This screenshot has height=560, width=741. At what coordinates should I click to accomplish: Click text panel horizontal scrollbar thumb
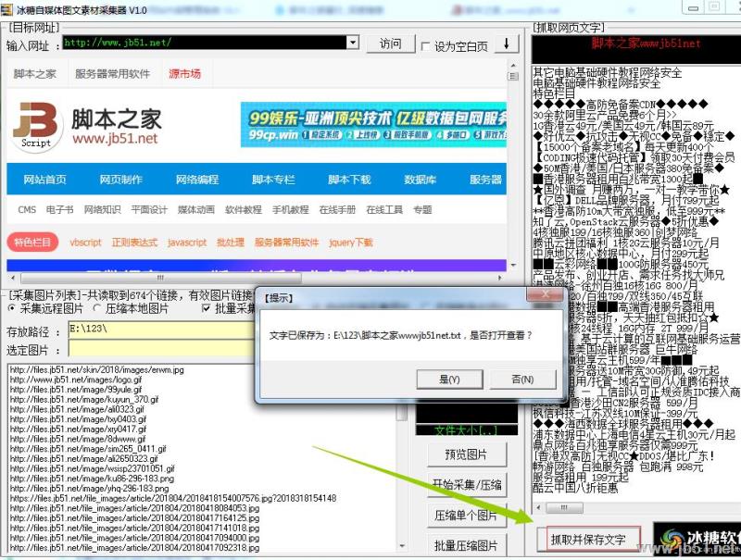[564, 508]
